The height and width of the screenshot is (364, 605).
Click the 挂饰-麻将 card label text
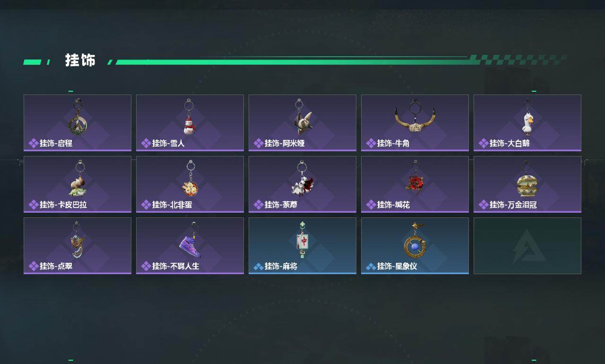281,266
